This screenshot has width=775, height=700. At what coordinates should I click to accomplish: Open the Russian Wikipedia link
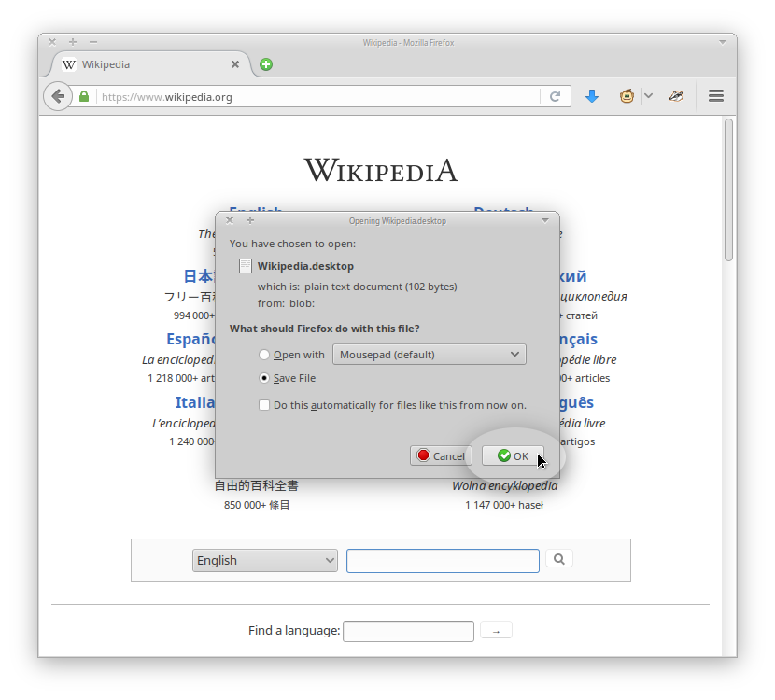point(573,276)
